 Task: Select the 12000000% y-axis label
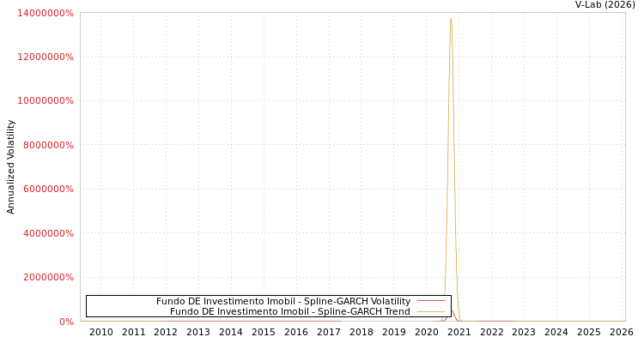point(46,57)
